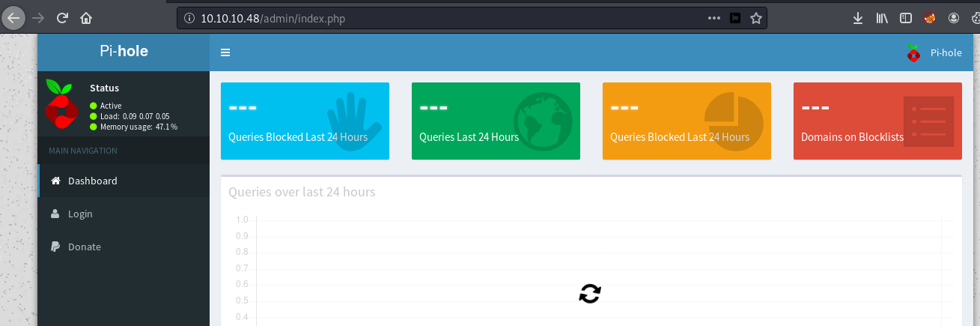Click the Dashboard home icon
This screenshot has width=980, height=326.
tap(55, 181)
